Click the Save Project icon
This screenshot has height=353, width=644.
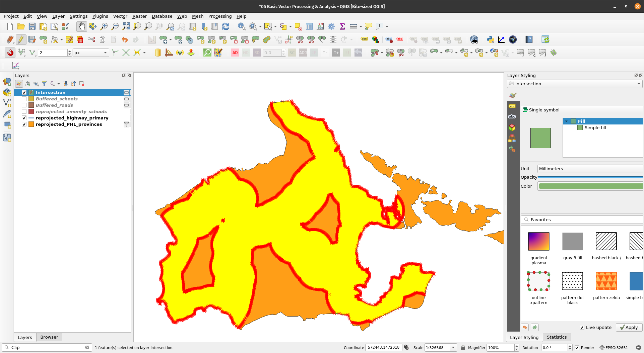tap(32, 26)
